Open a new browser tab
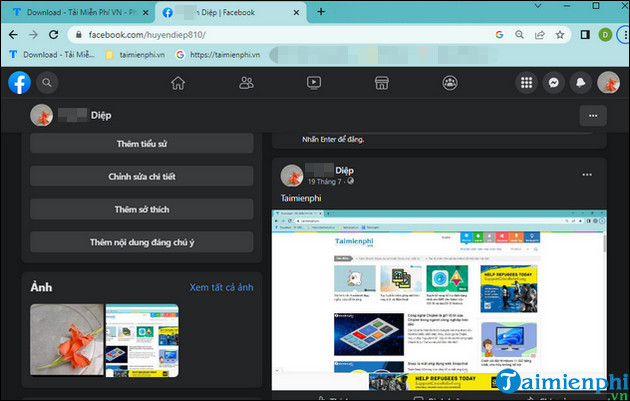The width and height of the screenshot is (630, 401). 321,12
